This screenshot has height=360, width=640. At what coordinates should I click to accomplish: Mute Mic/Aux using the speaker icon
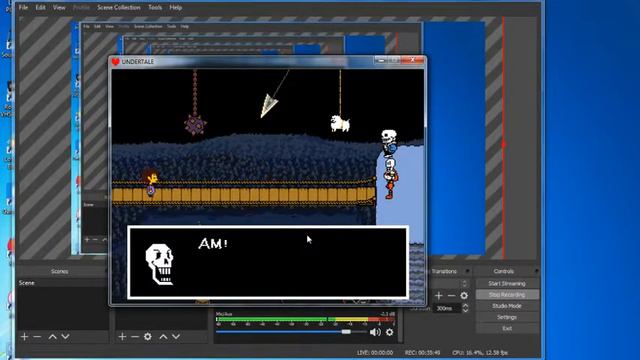(x=375, y=332)
